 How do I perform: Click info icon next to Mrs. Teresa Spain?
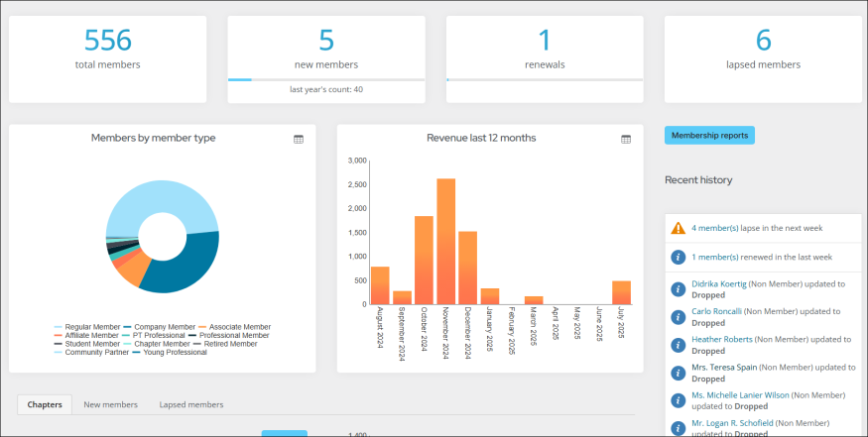(679, 373)
